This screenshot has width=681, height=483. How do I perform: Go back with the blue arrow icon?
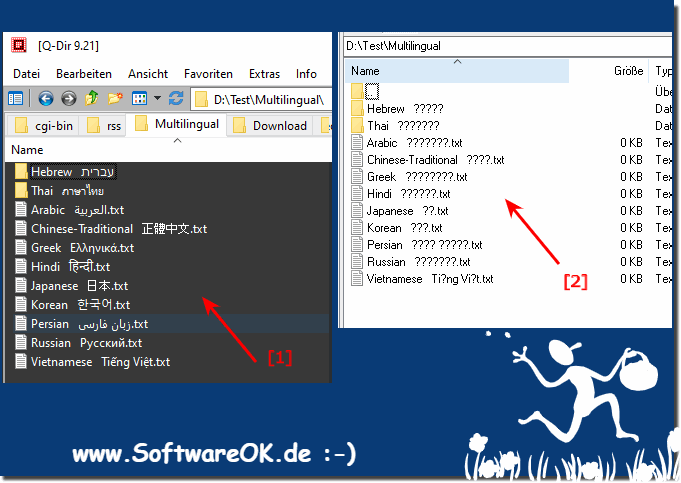[46, 99]
